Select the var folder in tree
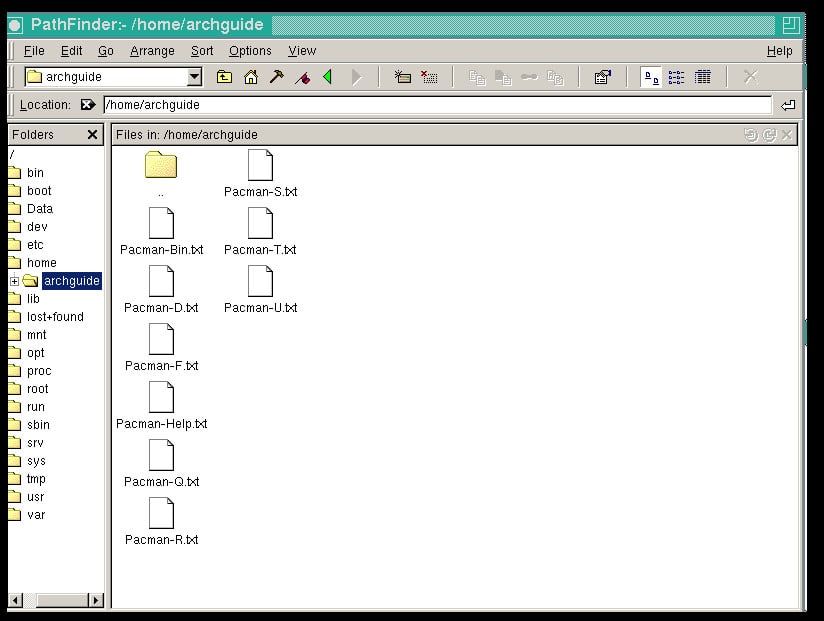The width and height of the screenshot is (824, 621). (x=27, y=515)
